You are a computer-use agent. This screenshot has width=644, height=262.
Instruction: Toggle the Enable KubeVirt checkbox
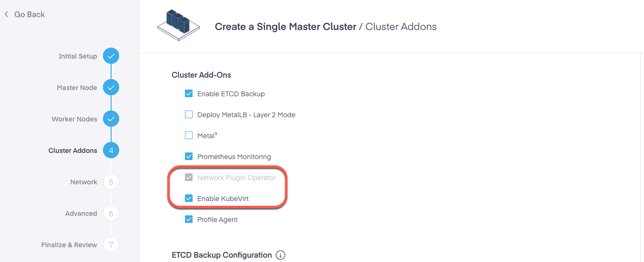point(189,199)
